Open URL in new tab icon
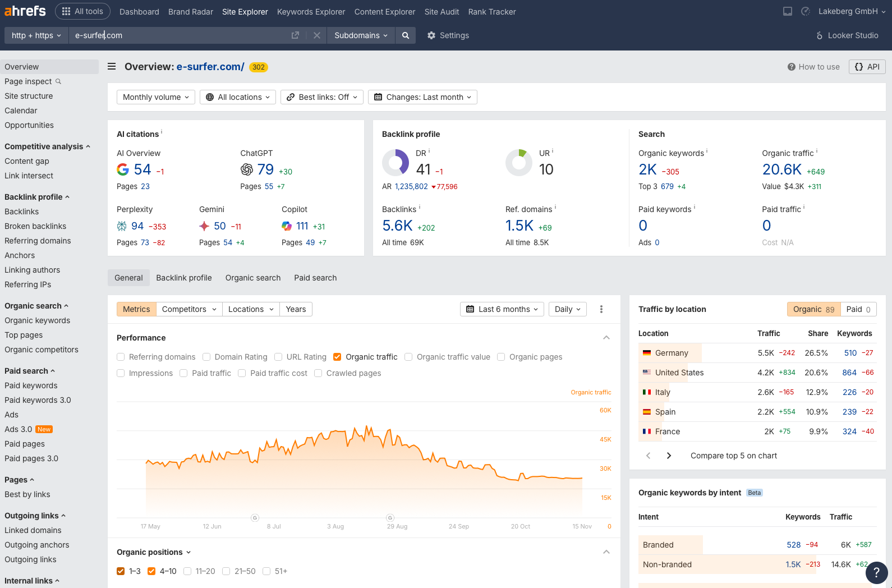The width and height of the screenshot is (892, 588). (295, 35)
